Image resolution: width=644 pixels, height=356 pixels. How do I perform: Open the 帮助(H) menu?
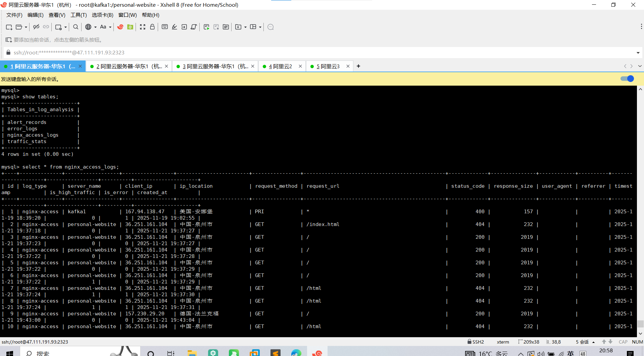[x=150, y=15]
